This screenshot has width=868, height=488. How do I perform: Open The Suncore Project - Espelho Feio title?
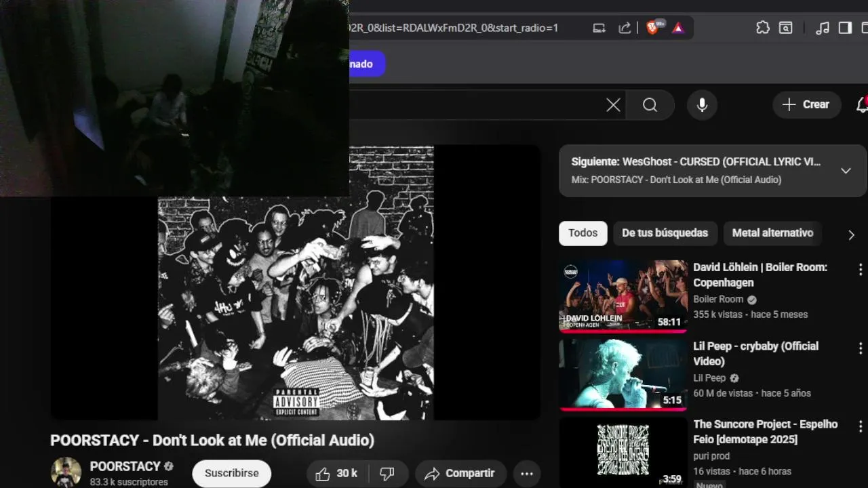tap(765, 432)
